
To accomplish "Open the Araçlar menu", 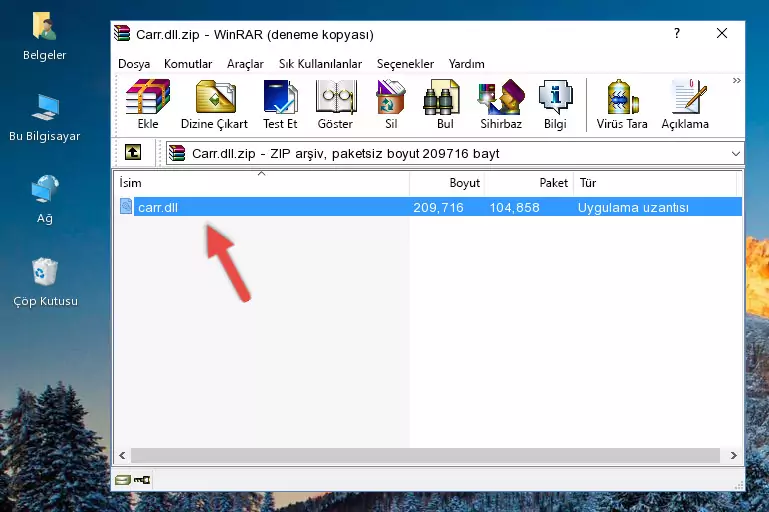I will pos(245,64).
